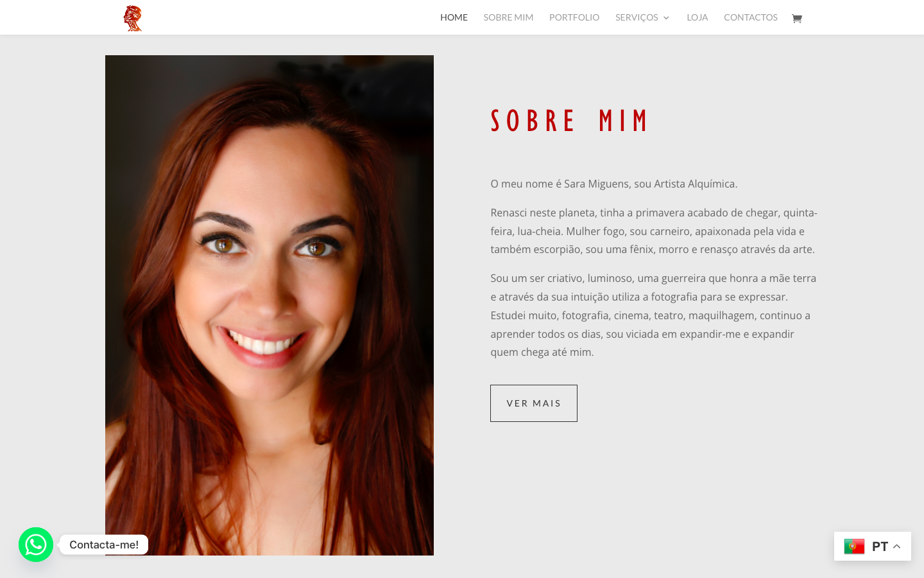Go to the HOME menu item
The image size is (924, 578).
coord(454,17)
